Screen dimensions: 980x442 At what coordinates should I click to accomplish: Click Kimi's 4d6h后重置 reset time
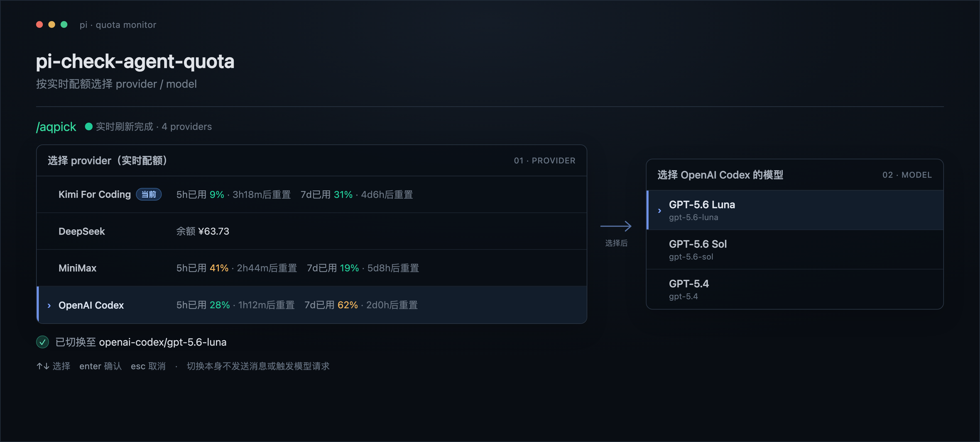tap(387, 194)
